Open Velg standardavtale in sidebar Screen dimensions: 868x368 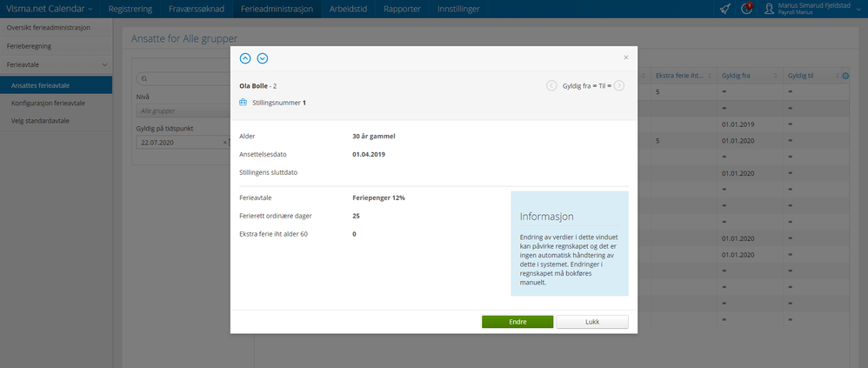pyautogui.click(x=56, y=121)
